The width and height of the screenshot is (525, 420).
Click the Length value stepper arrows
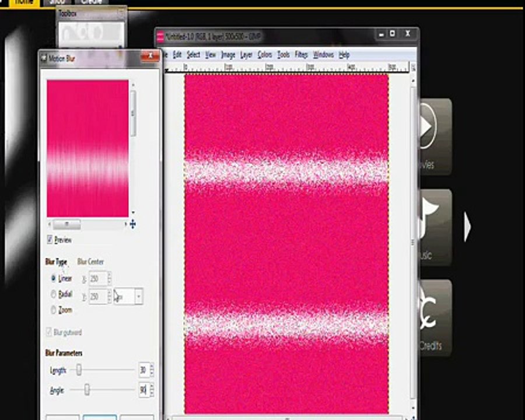152,370
